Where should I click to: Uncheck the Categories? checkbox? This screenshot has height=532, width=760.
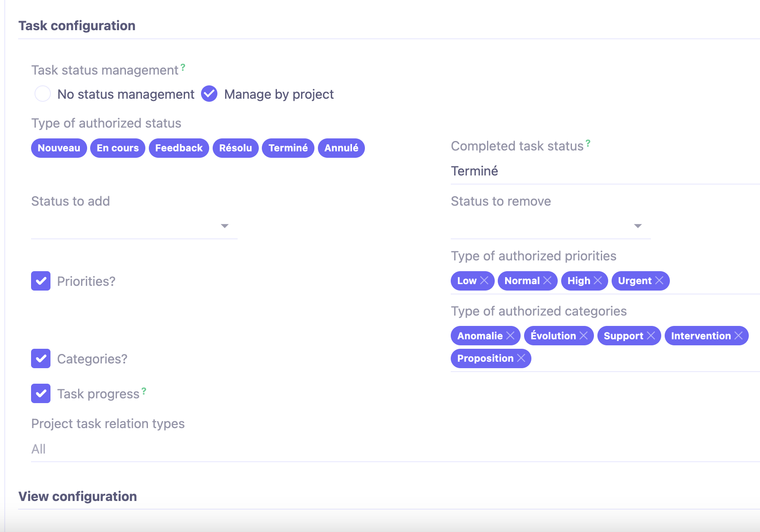pyautogui.click(x=41, y=359)
